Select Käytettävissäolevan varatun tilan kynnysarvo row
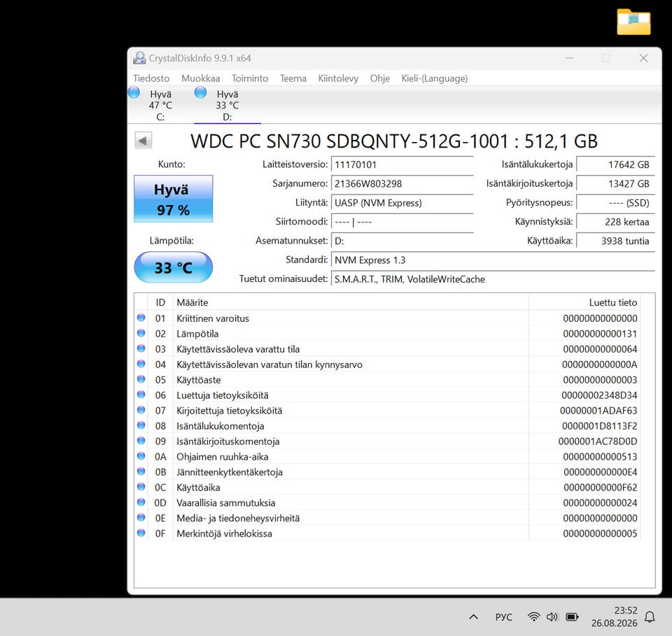This screenshot has width=672, height=636. pyautogui.click(x=387, y=365)
